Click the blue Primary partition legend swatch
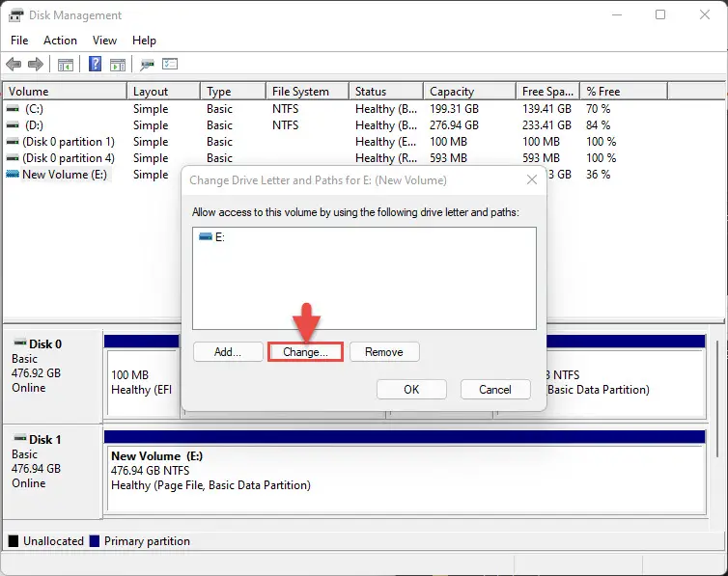The image size is (728, 576). [95, 541]
